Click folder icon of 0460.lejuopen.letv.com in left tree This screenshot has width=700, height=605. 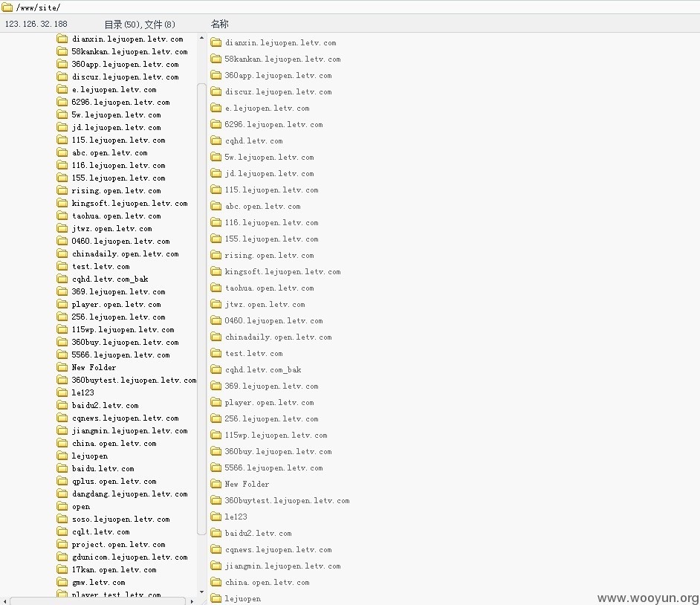coord(62,241)
